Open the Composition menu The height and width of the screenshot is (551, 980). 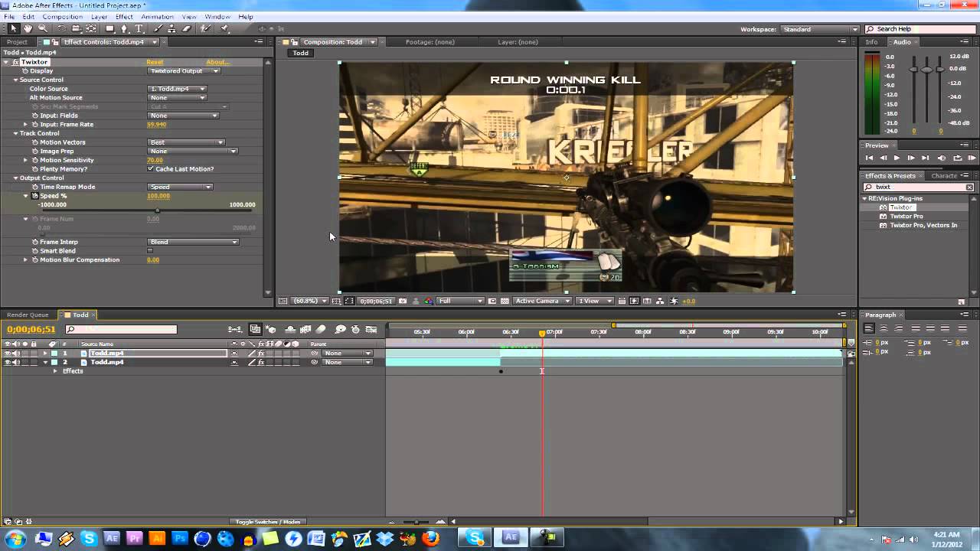click(x=62, y=16)
